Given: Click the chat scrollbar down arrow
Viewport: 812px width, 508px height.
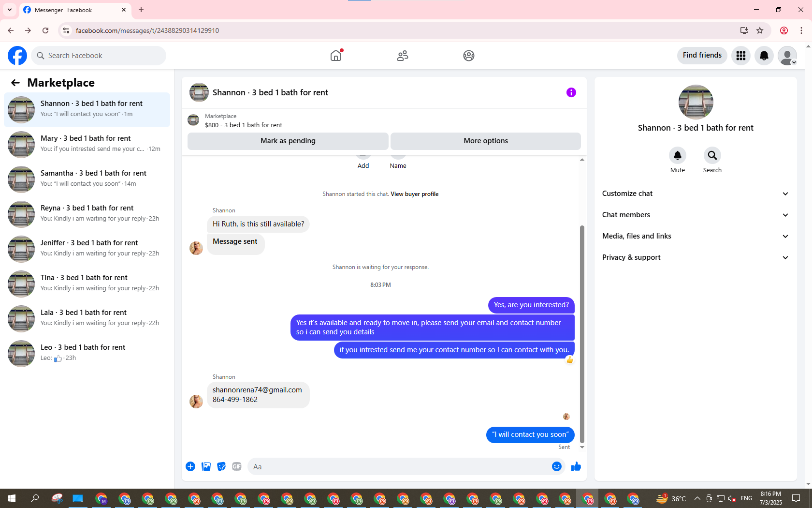Looking at the screenshot, I should coord(582,447).
